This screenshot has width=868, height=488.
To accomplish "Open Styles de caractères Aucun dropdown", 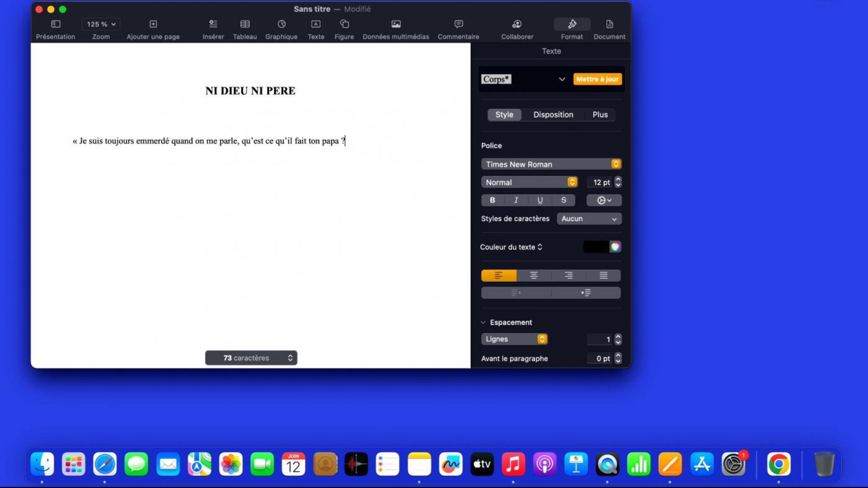I will click(589, 219).
